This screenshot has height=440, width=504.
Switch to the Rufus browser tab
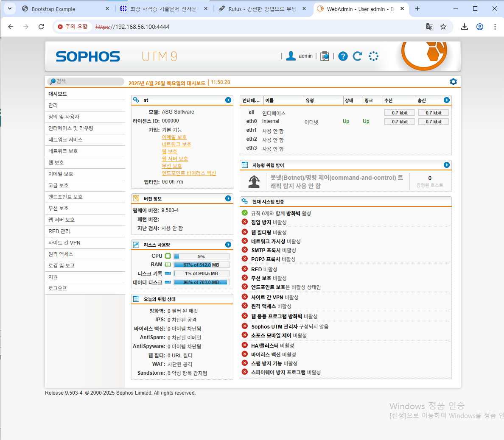tap(262, 9)
